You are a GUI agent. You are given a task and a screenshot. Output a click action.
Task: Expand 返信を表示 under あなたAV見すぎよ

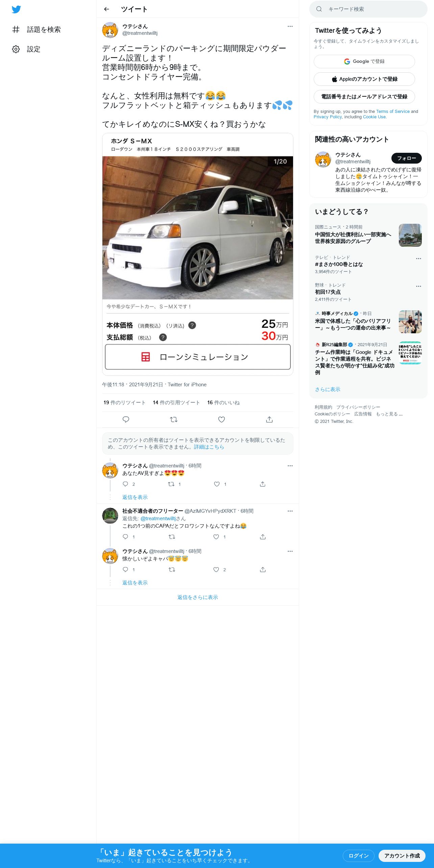tap(135, 497)
